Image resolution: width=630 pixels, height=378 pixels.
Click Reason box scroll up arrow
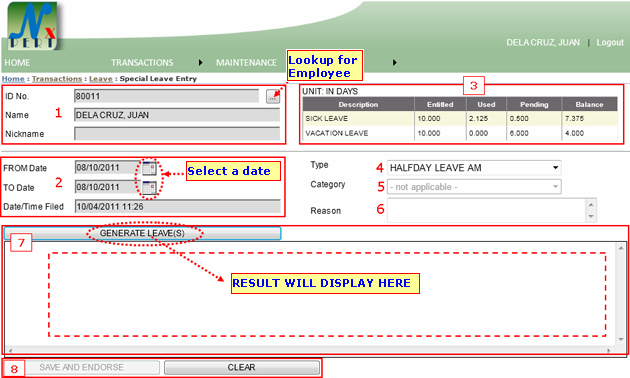coord(591,204)
